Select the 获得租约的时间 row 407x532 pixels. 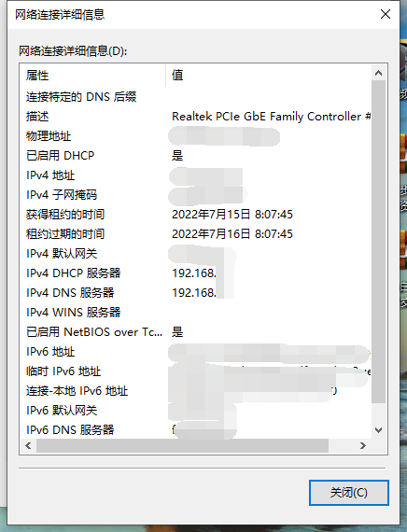point(195,215)
